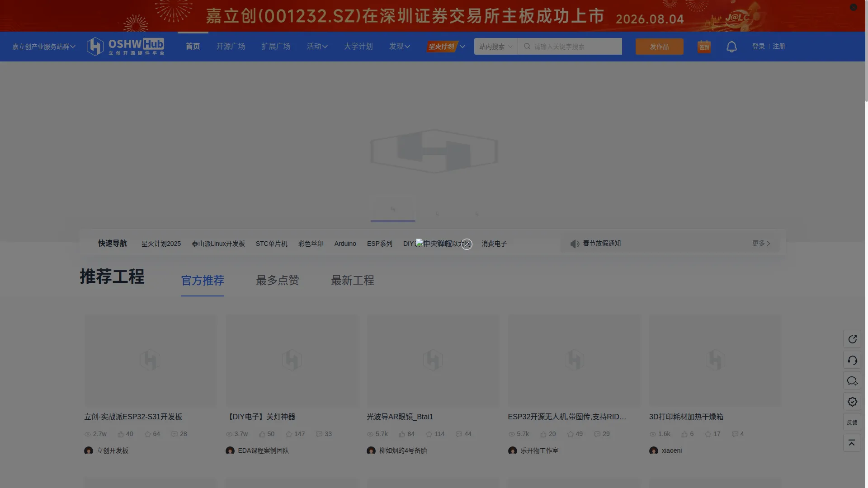Viewport: 868px width, 488px height.
Task: Click 登录 link
Action: [x=759, y=47]
